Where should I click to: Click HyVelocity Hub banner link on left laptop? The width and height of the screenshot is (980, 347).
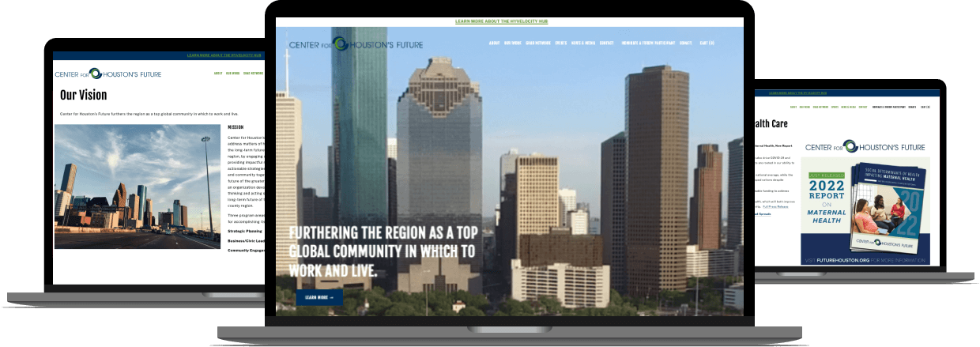225,55
